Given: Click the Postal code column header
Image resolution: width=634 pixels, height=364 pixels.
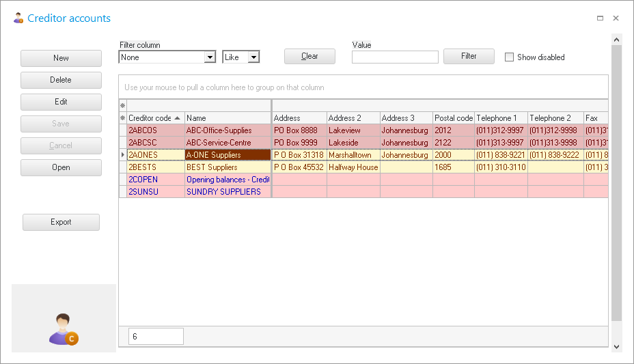Looking at the screenshot, I should [453, 118].
